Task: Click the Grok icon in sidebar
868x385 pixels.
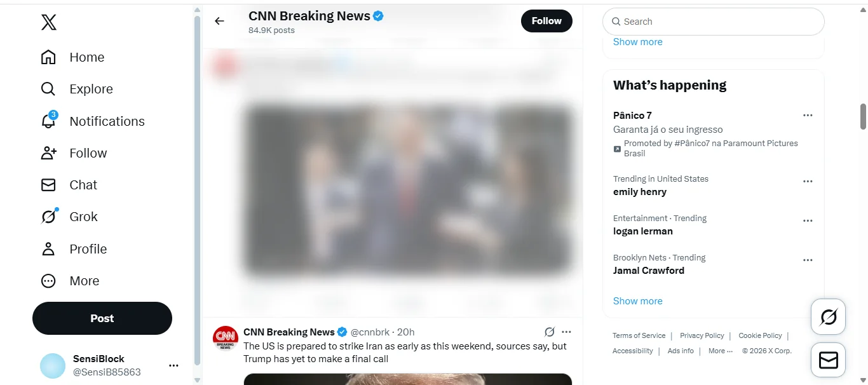Action: click(48, 217)
